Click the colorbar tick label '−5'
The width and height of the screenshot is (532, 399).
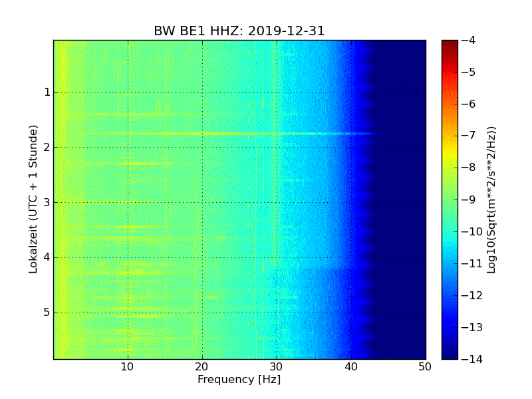pyautogui.click(x=469, y=72)
